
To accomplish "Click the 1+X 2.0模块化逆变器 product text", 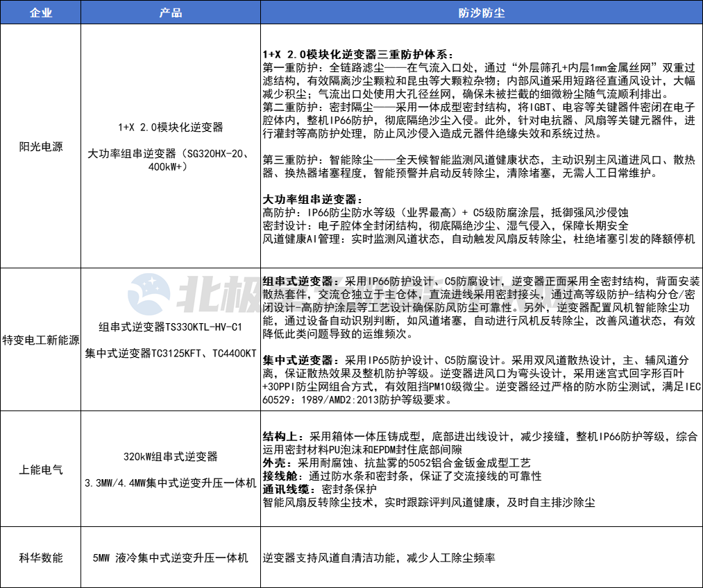I will click(170, 127).
